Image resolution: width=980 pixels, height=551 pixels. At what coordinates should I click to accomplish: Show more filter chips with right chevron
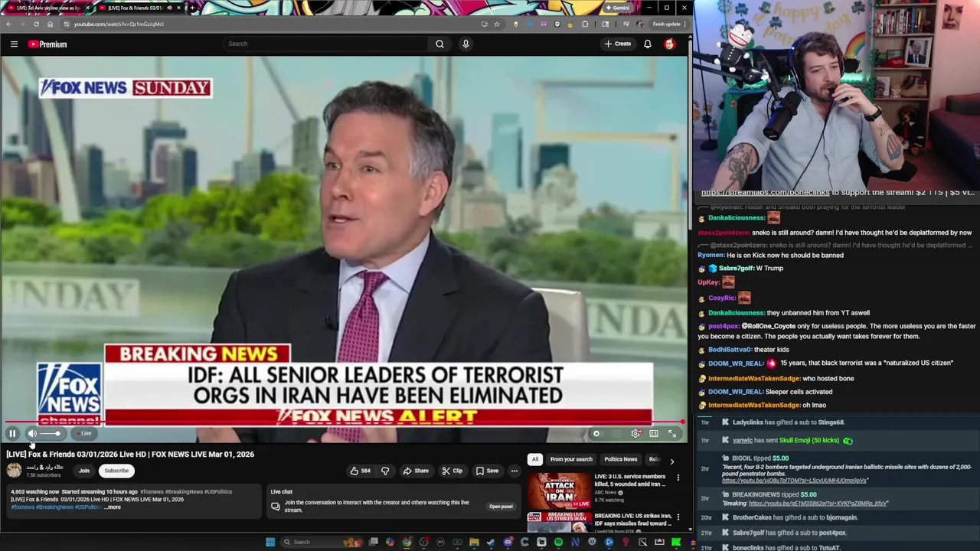coord(672,461)
